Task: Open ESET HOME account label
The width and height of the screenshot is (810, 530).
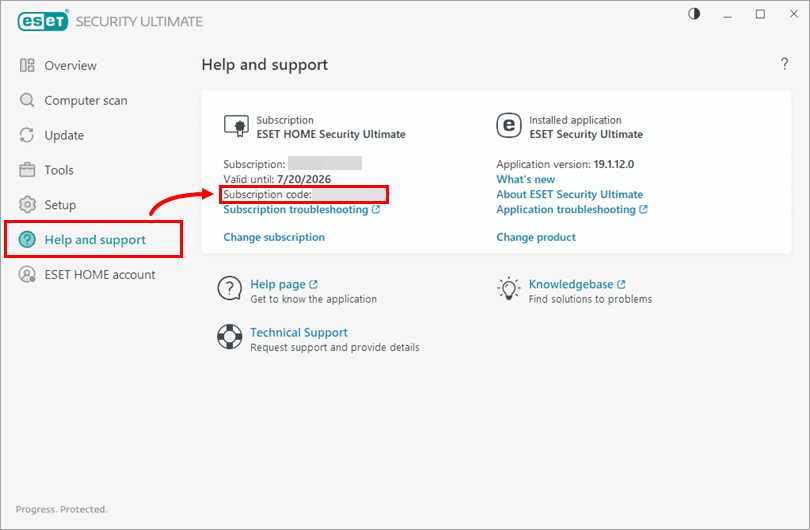Action: coord(100,274)
